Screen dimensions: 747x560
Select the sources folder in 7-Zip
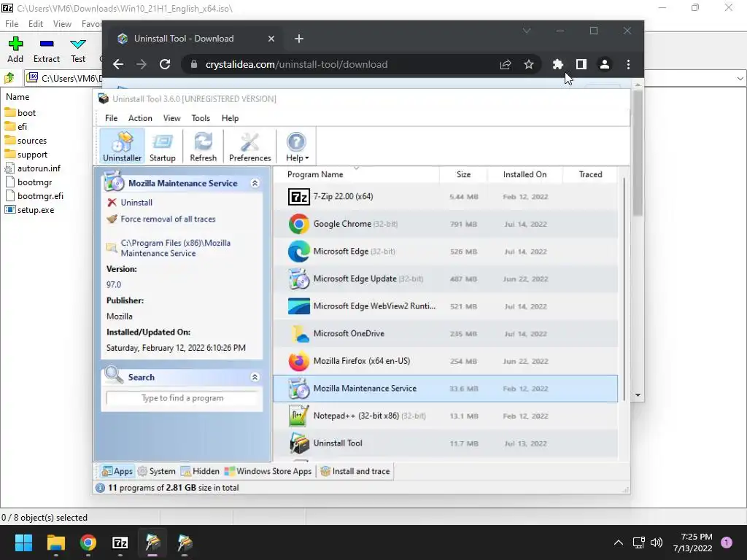click(x=32, y=141)
